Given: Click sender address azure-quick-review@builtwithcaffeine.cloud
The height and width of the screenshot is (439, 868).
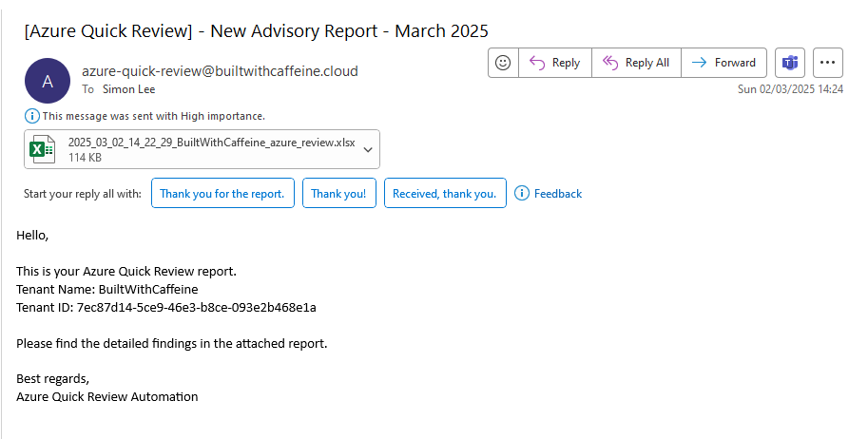Looking at the screenshot, I should coord(220,71).
